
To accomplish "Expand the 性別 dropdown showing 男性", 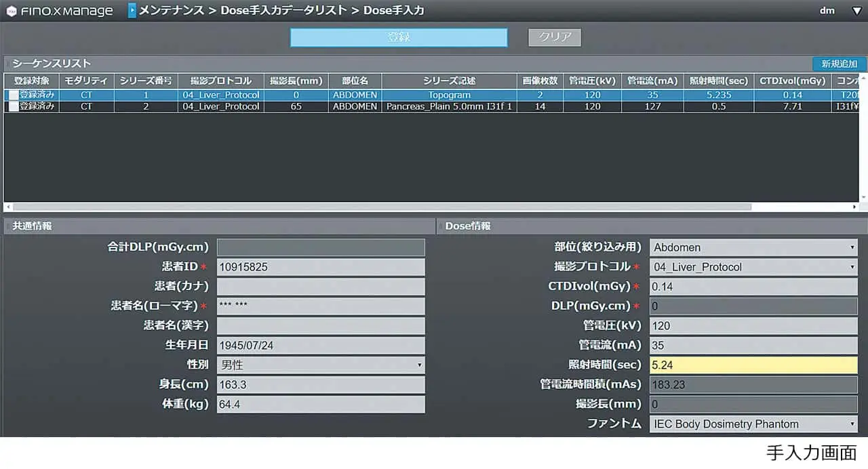I will [420, 365].
